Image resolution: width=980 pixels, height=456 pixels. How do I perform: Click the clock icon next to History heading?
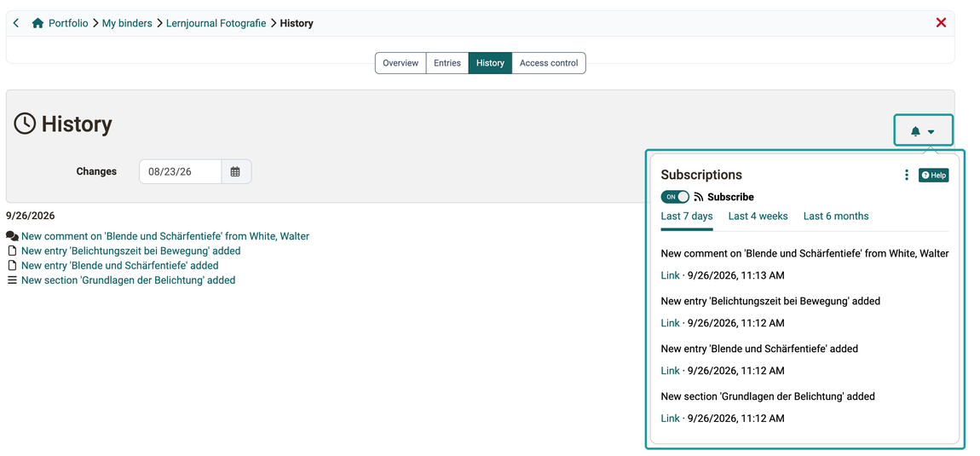tap(25, 124)
